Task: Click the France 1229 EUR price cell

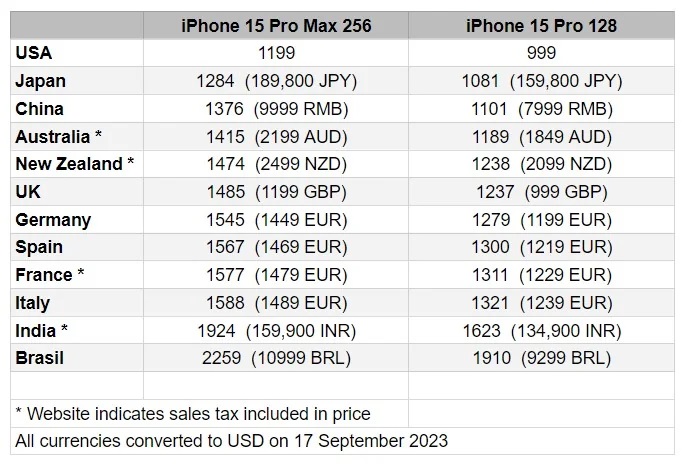Action: 541,275
